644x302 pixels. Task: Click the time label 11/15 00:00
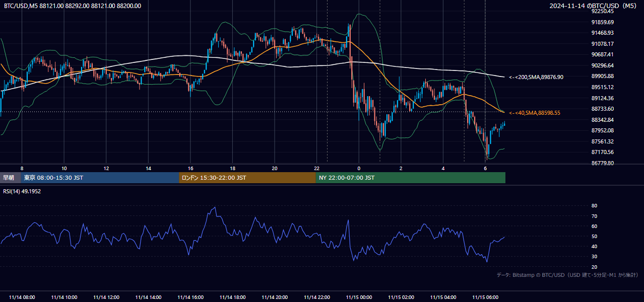pos(359,297)
